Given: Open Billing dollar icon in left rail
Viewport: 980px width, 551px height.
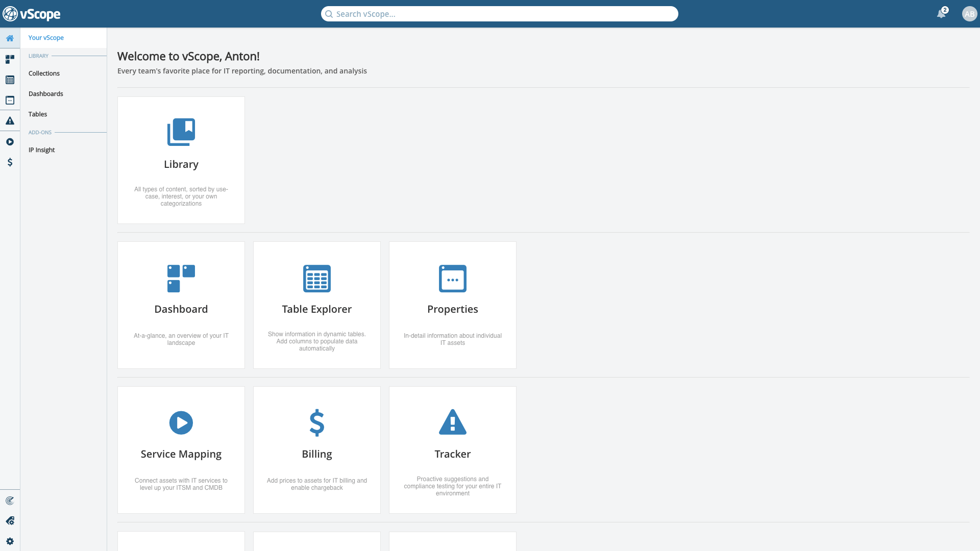Looking at the screenshot, I should pos(10,162).
